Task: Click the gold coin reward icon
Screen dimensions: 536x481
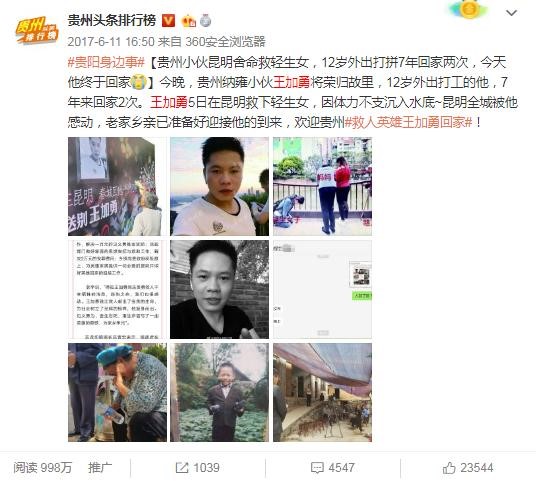Action: [469, 9]
